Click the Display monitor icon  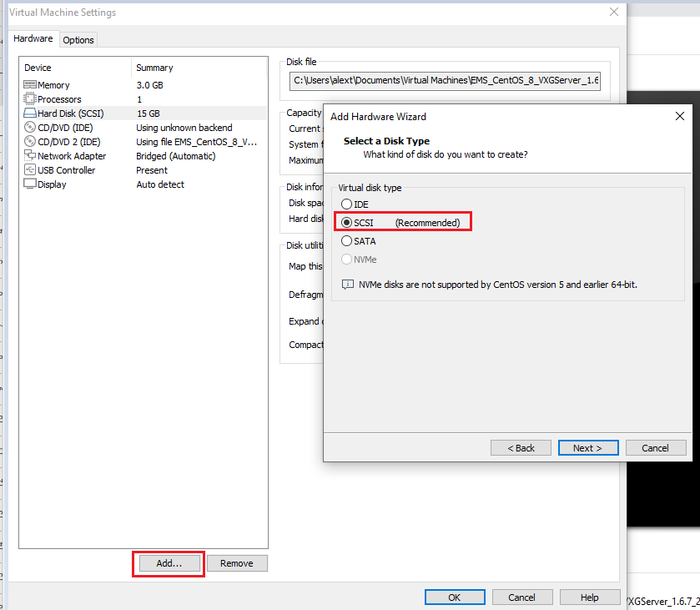point(30,184)
